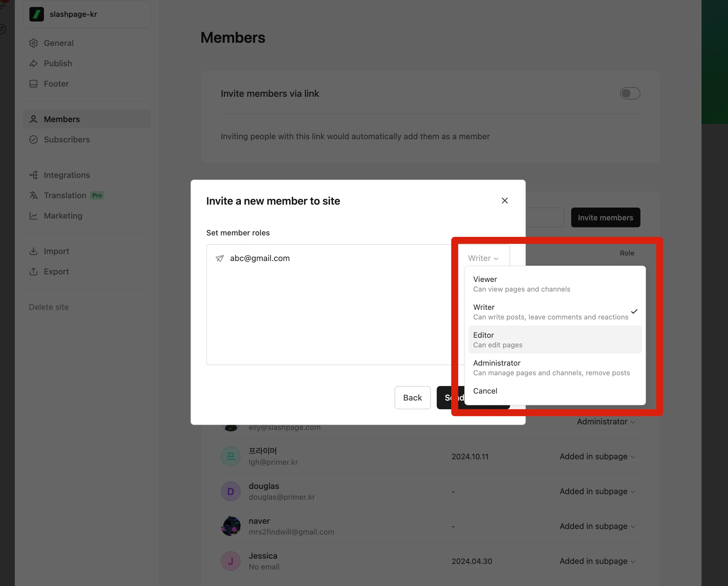
Task: Click the Subscribers checkmark icon
Action: click(x=33, y=140)
